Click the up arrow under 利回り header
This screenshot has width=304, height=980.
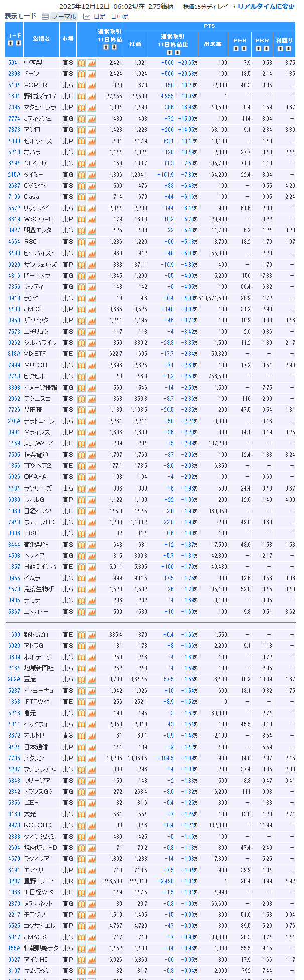(x=281, y=49)
